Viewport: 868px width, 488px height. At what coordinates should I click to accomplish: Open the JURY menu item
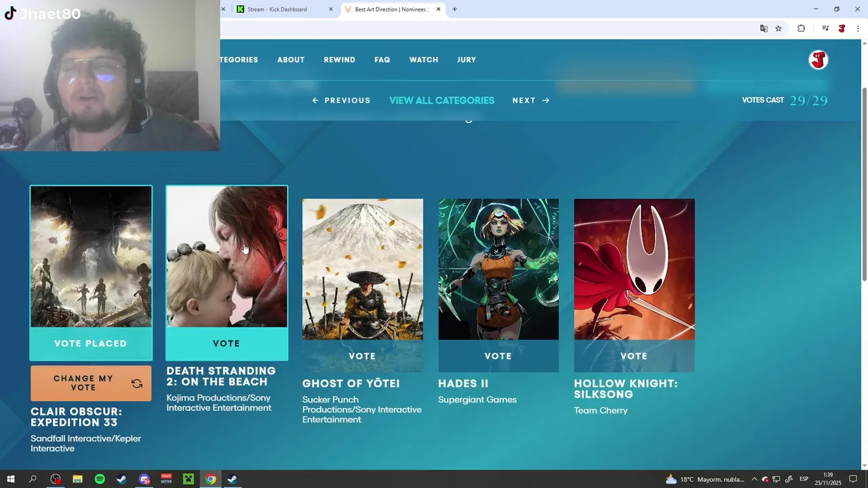467,60
